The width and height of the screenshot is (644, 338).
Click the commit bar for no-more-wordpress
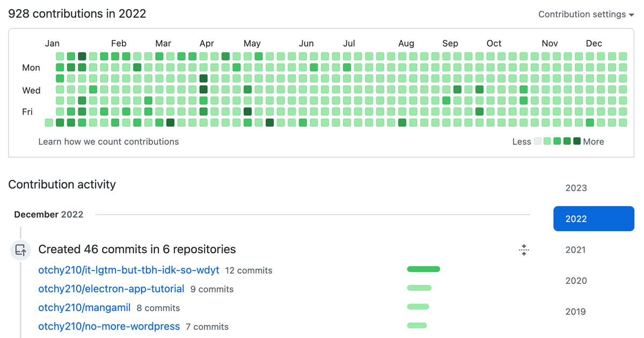click(417, 325)
